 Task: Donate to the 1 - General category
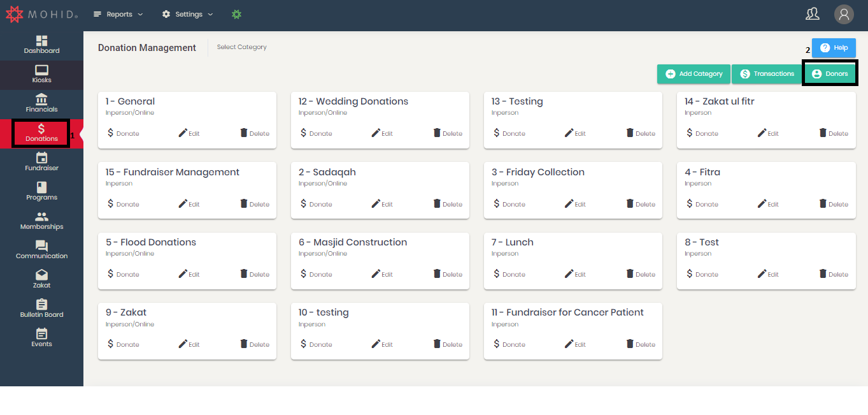123,133
